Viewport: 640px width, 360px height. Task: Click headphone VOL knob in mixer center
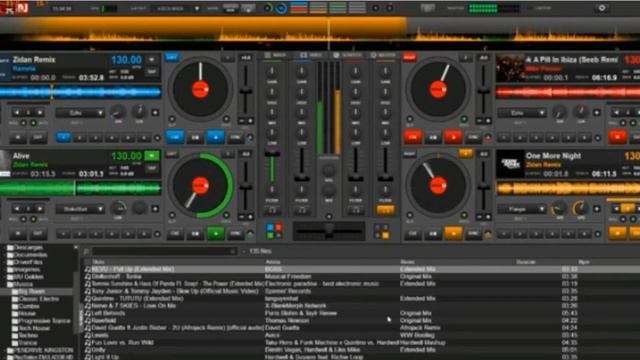(x=329, y=170)
